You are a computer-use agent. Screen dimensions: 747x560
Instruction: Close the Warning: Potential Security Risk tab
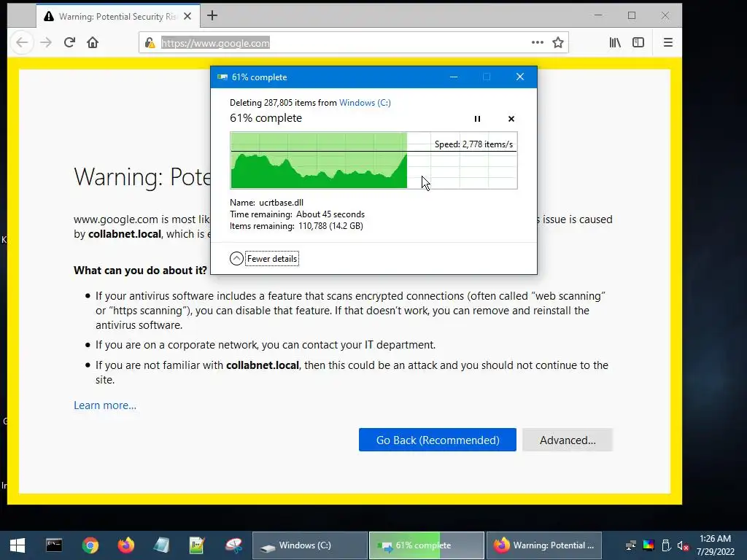tap(187, 16)
